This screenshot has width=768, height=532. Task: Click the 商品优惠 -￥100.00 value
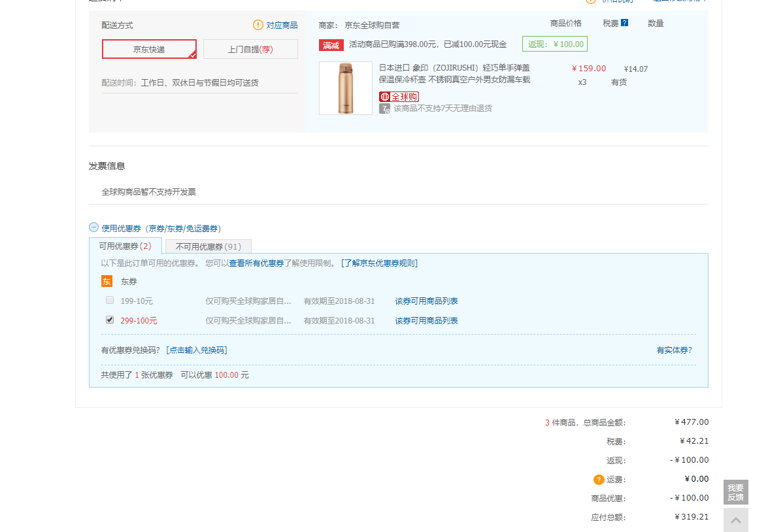689,498
